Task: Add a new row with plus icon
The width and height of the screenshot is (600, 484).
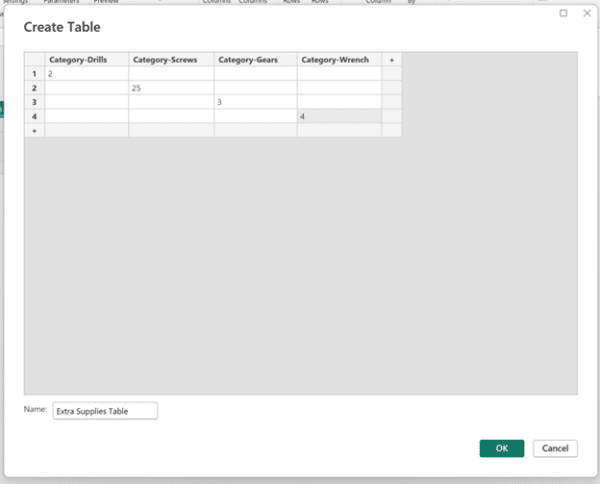Action: pos(34,130)
